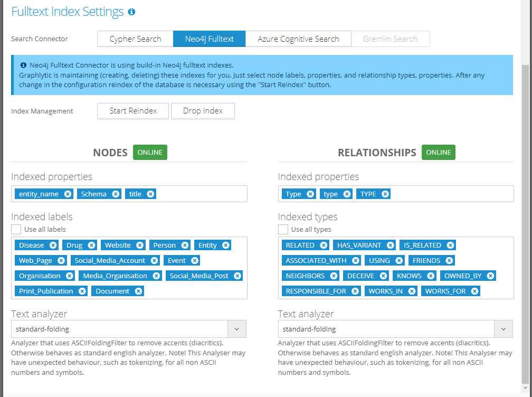This screenshot has height=397, width=532.
Task: Enable the Use all labels checkbox
Action: coord(16,229)
